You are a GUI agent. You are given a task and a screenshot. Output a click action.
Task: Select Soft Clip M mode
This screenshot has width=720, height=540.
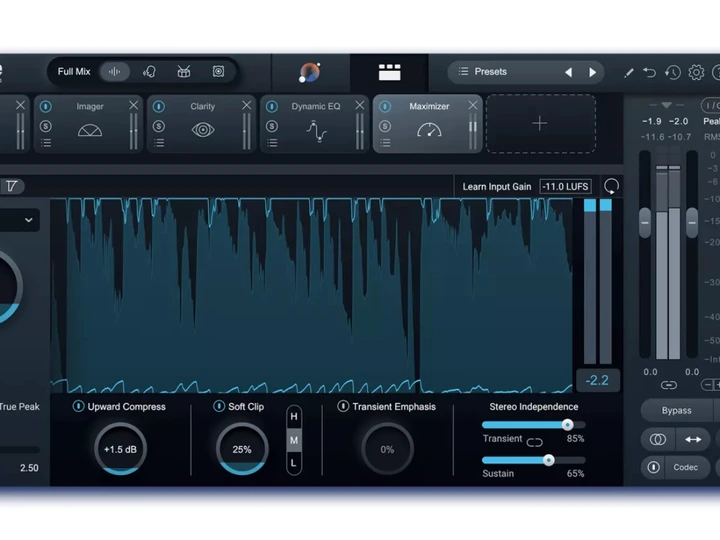pos(294,440)
